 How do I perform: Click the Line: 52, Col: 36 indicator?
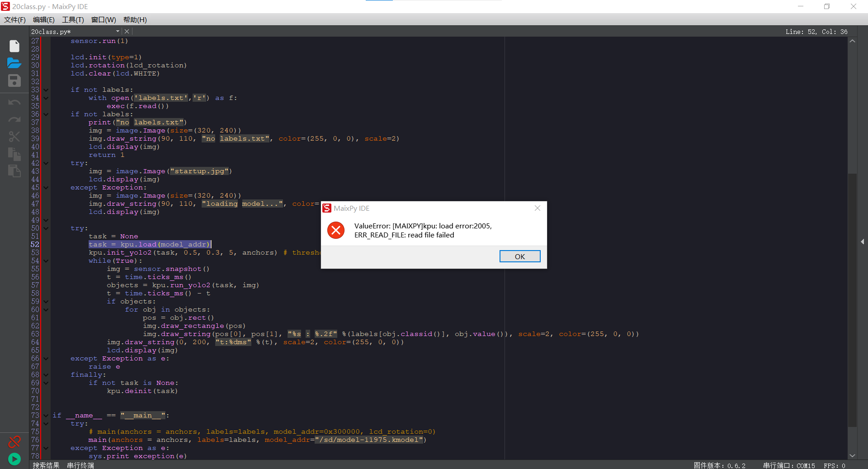[x=816, y=32]
